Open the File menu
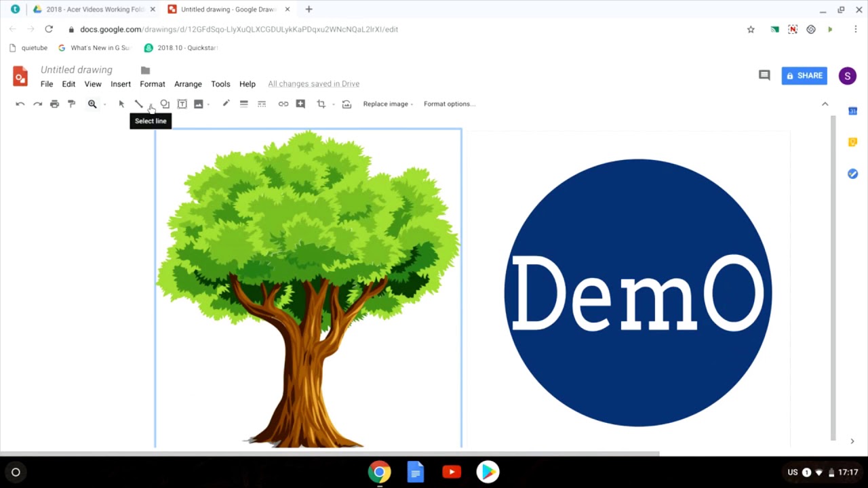 (47, 84)
